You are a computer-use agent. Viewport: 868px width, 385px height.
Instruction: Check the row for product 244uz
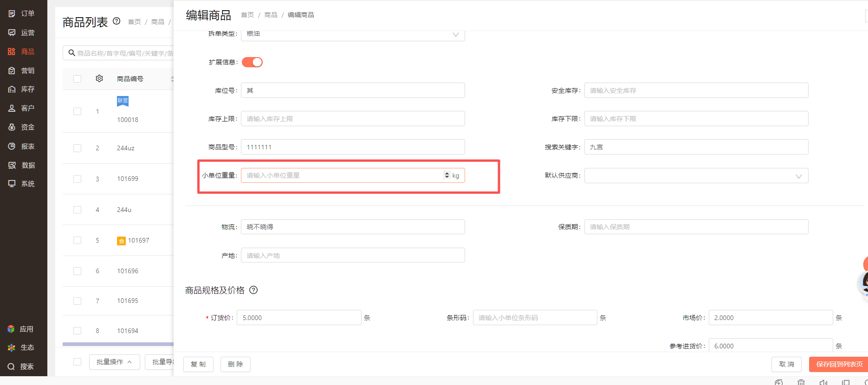point(78,148)
